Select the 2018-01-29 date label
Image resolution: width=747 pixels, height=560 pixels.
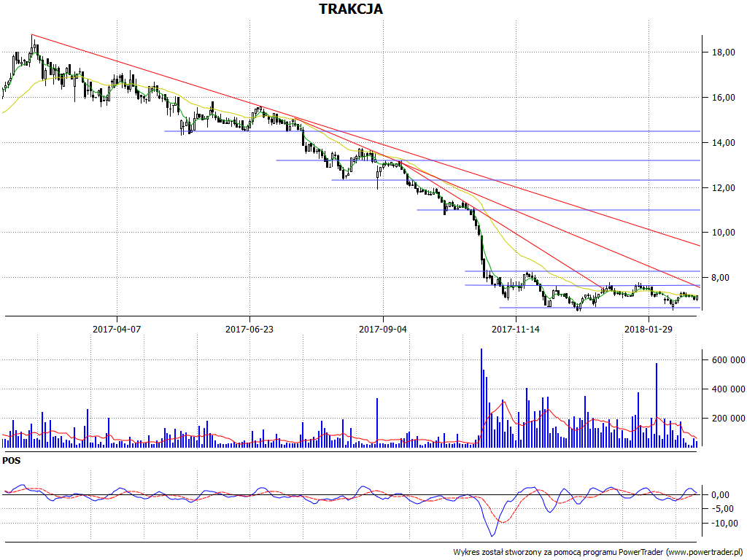[x=649, y=329]
